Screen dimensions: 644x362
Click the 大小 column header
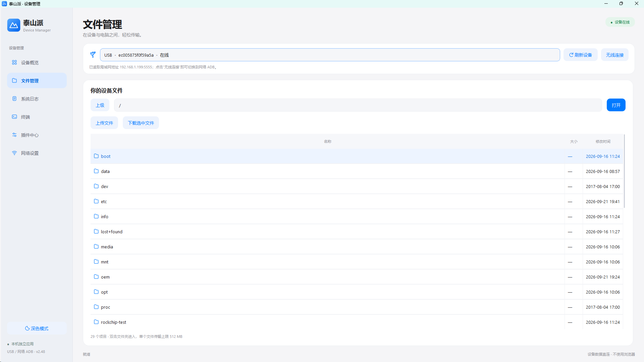[x=574, y=141]
